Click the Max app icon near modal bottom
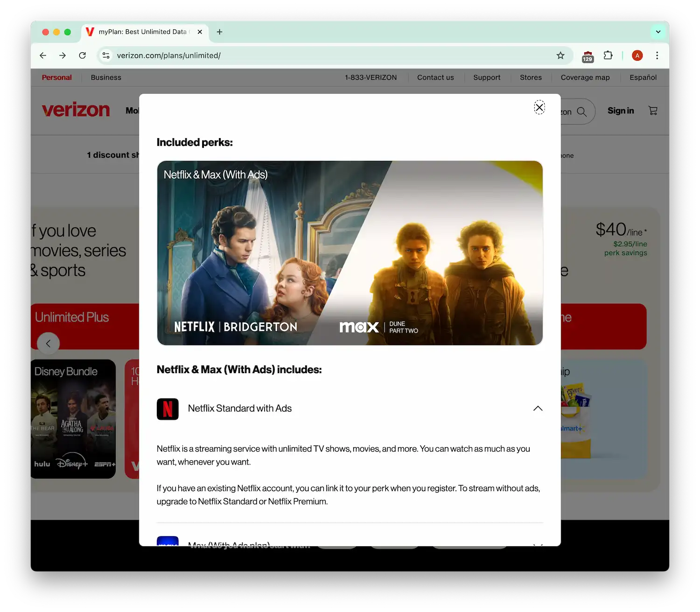Viewport: 700px width, 612px height. [168, 542]
